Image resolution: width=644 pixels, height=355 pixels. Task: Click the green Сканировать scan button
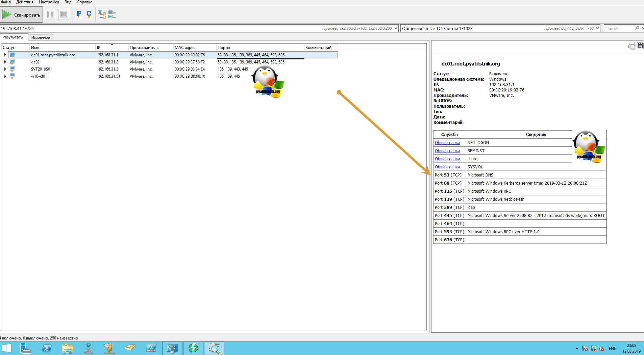pos(22,15)
